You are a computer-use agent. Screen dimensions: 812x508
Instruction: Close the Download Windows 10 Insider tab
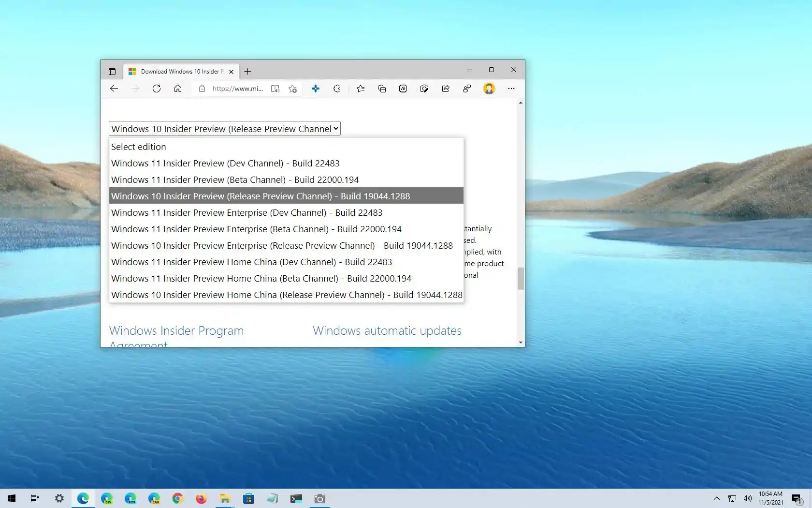coord(231,72)
